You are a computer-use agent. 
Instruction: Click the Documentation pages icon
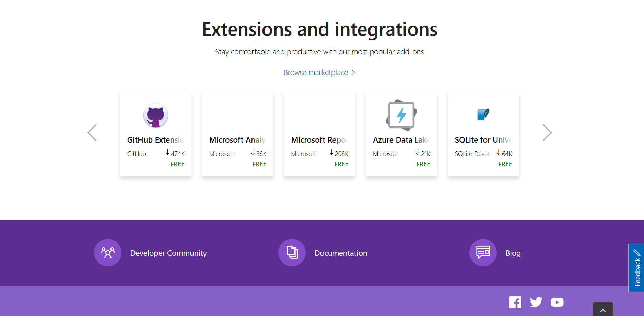click(292, 253)
